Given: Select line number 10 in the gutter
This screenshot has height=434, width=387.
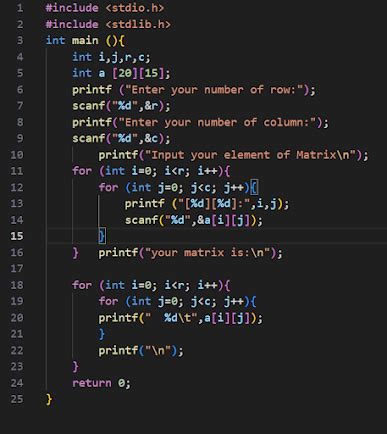Looking at the screenshot, I should (x=17, y=155).
